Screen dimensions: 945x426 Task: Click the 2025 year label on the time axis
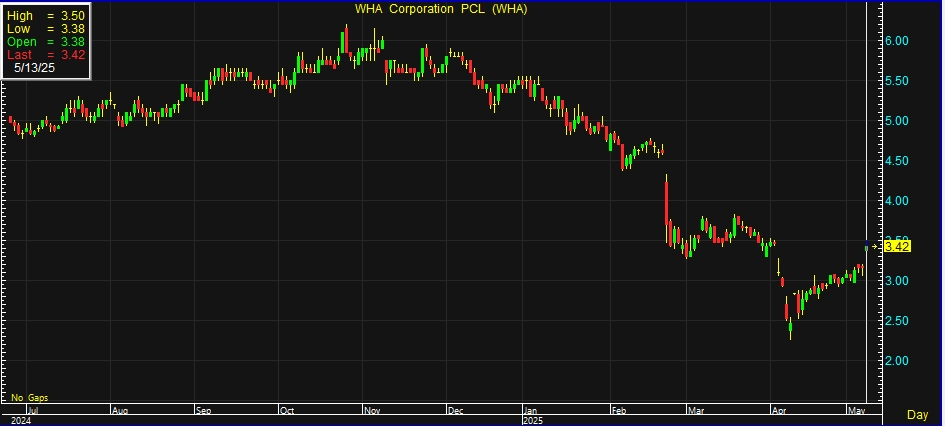click(533, 421)
